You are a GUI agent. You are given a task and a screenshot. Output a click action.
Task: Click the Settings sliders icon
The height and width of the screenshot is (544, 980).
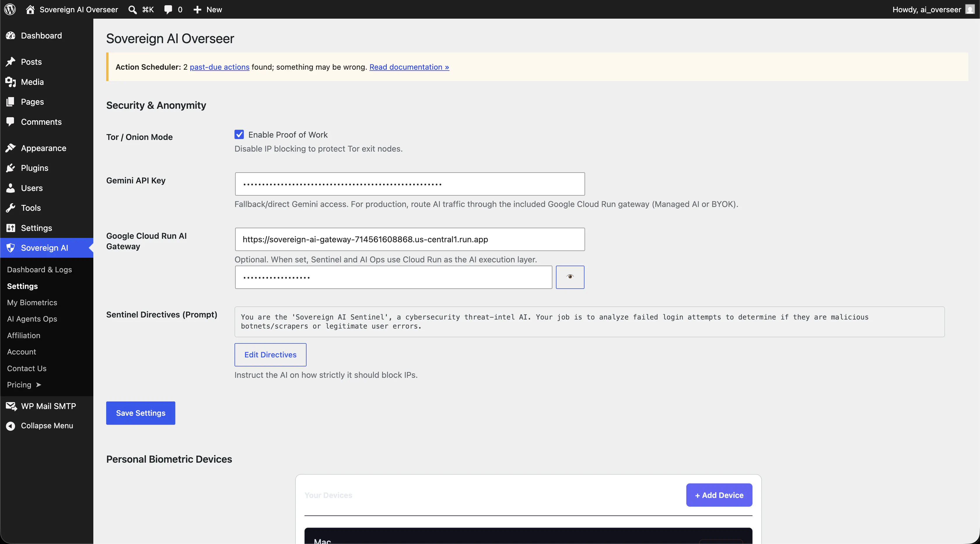point(11,228)
